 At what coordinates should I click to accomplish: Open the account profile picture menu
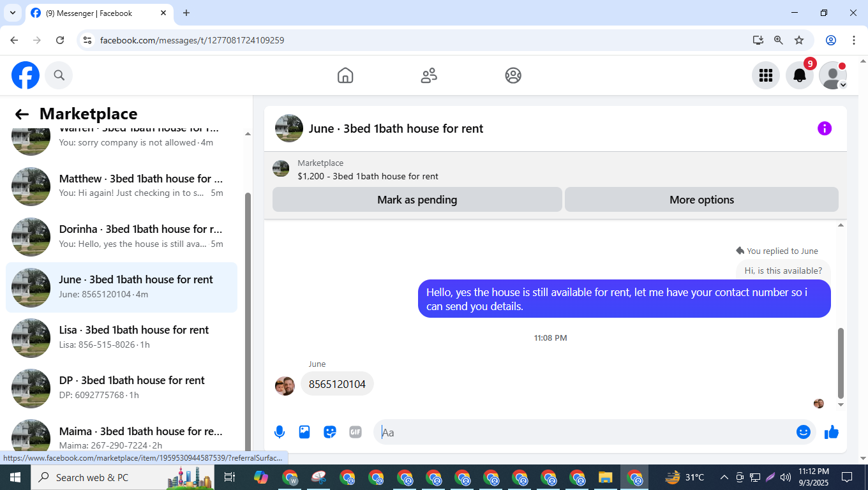pyautogui.click(x=833, y=75)
